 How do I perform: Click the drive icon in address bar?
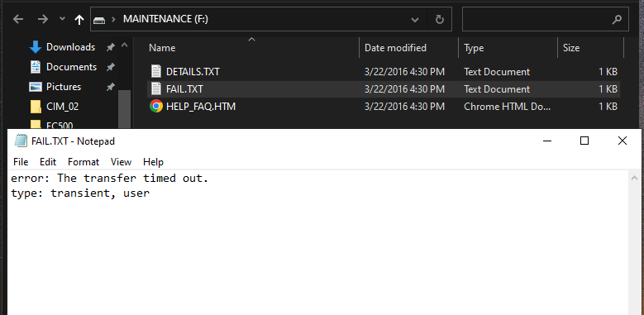pyautogui.click(x=99, y=19)
